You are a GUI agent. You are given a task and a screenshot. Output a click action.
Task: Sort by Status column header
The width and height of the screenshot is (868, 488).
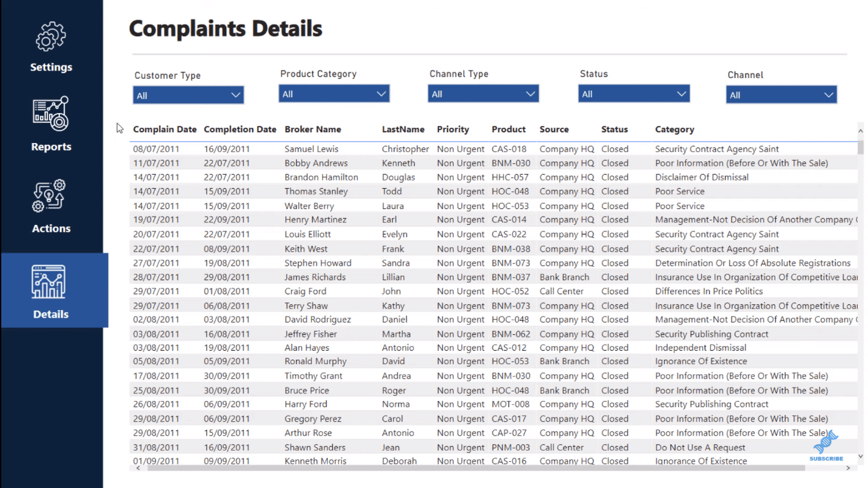click(x=614, y=130)
